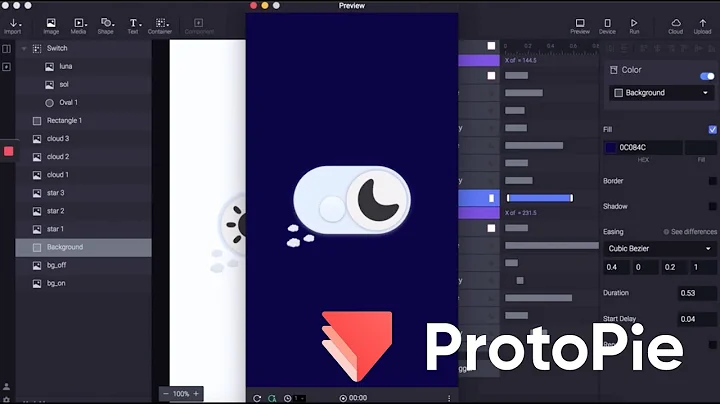Screen dimensions: 720x404
Task: Open the Container tool
Action: click(x=160, y=26)
